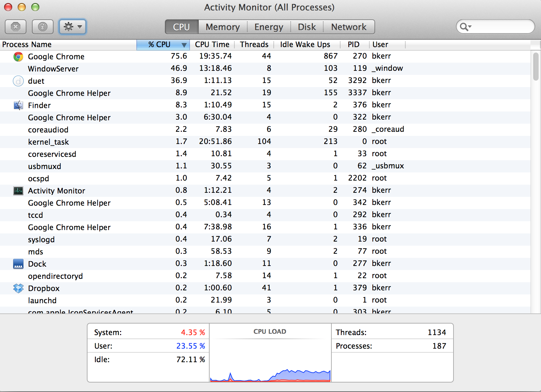Switch to the Disk tab
Image resolution: width=541 pixels, height=392 pixels.
[x=307, y=27]
